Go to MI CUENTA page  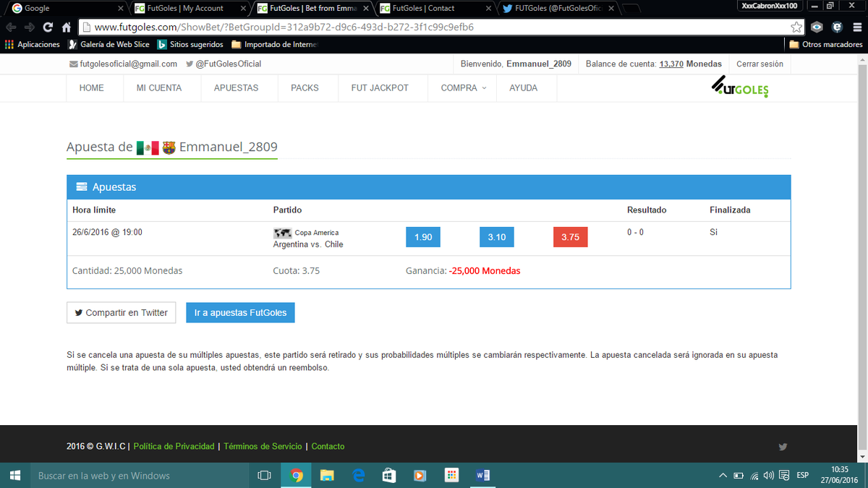click(159, 88)
